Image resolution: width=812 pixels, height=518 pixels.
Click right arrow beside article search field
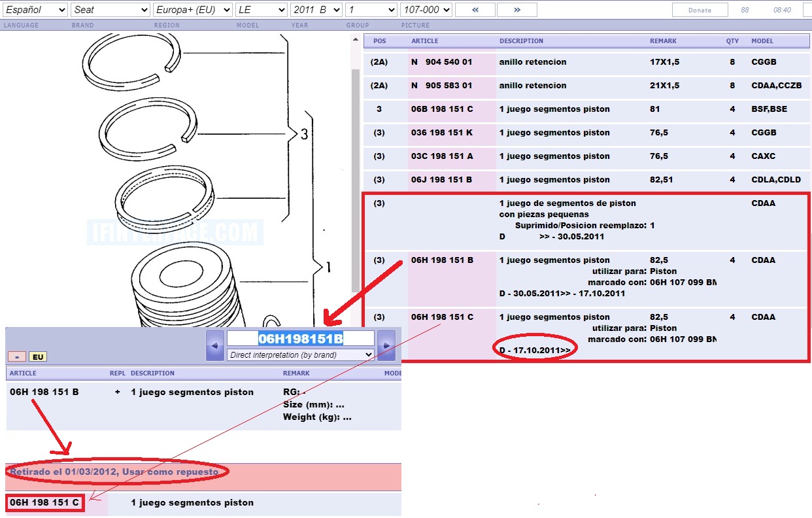pyautogui.click(x=386, y=345)
